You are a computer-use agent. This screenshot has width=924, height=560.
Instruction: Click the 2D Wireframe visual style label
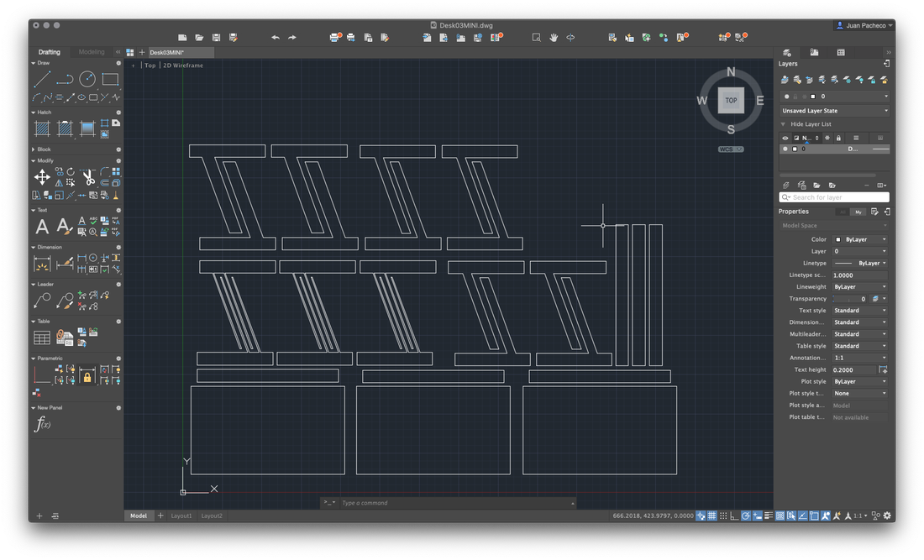tap(183, 65)
